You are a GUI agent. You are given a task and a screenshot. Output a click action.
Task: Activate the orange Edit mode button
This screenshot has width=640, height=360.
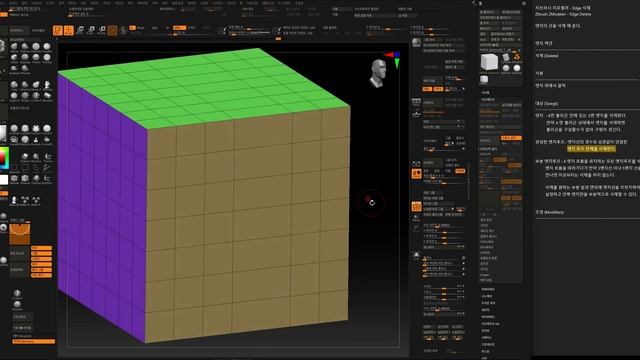[58, 30]
